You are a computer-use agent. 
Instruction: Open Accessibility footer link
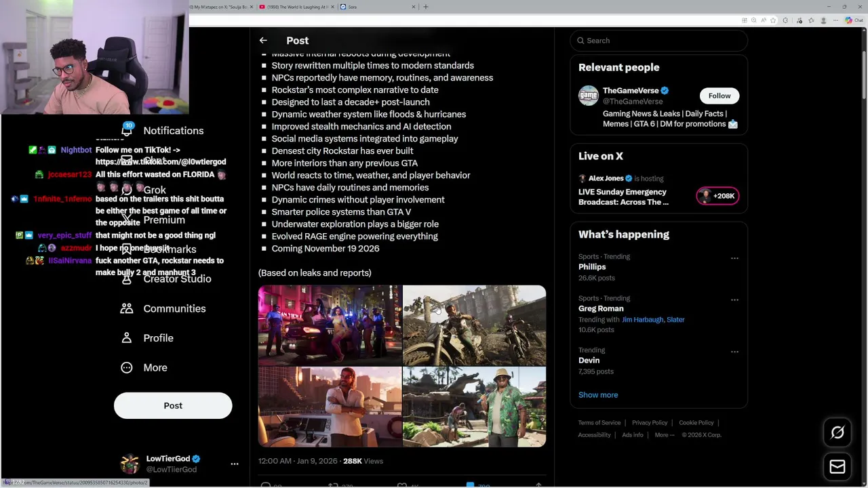pyautogui.click(x=595, y=435)
